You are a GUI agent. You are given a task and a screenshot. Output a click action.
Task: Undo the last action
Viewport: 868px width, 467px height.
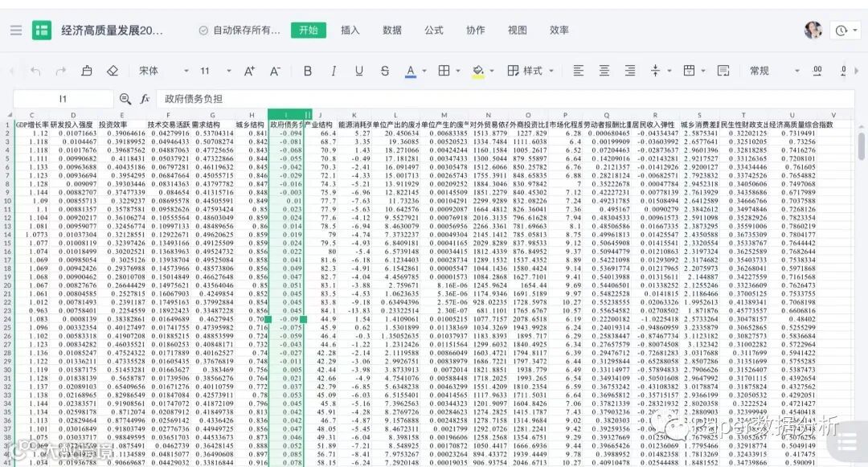click(36, 71)
